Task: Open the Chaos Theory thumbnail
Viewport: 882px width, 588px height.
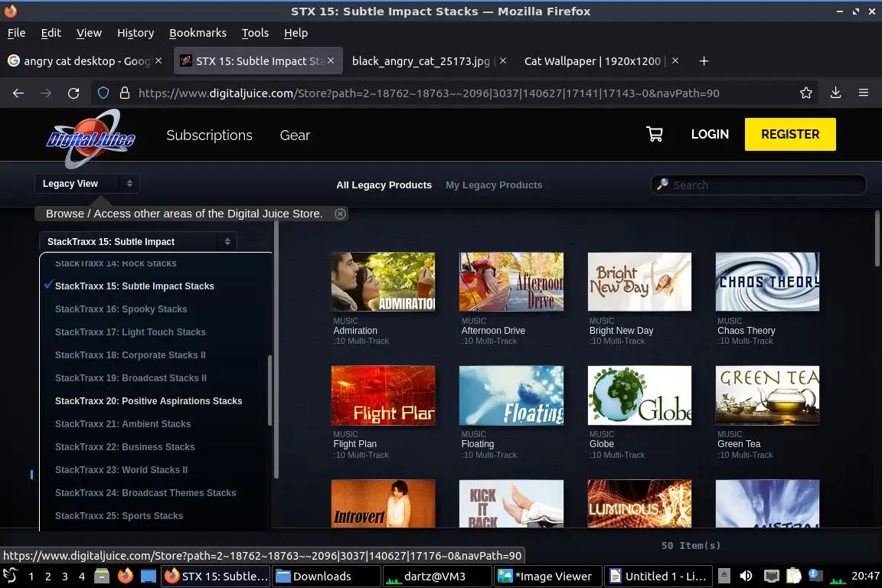Action: click(x=767, y=281)
